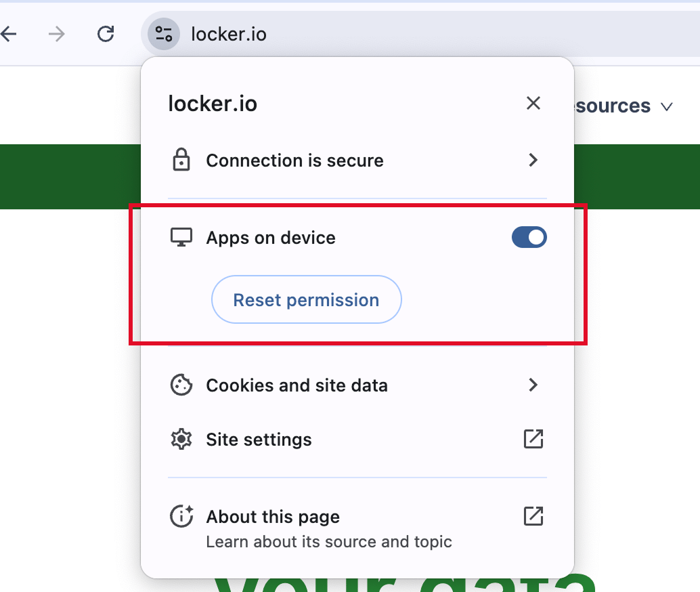Click the locker.io address bar text
The height and width of the screenshot is (592, 700).
(229, 35)
